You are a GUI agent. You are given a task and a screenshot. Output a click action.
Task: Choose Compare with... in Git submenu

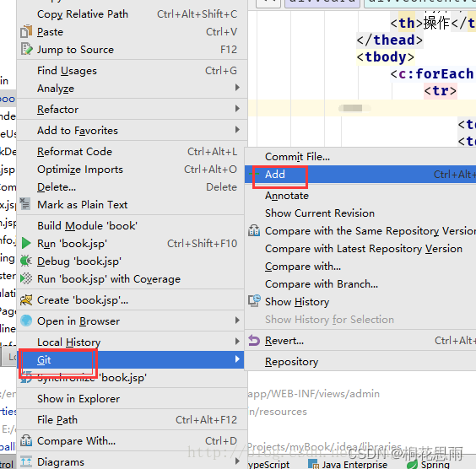pyautogui.click(x=360, y=266)
